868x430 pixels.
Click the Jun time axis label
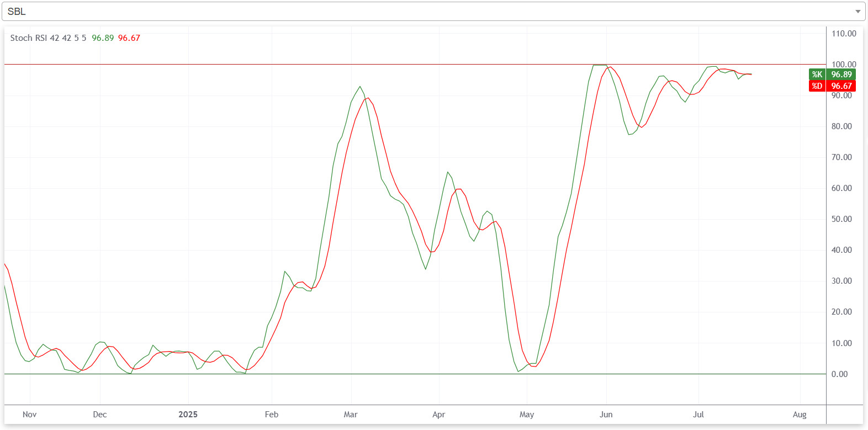606,415
